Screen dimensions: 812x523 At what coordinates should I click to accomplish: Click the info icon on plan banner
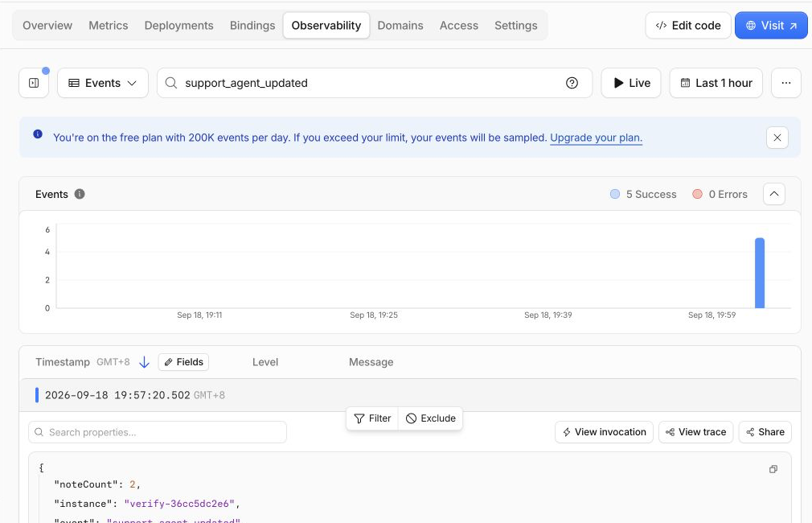(x=38, y=134)
